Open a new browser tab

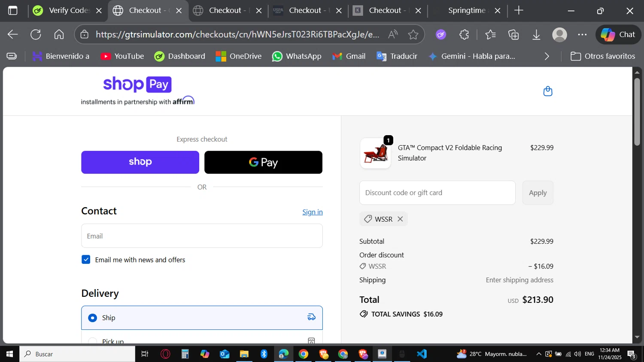519,10
